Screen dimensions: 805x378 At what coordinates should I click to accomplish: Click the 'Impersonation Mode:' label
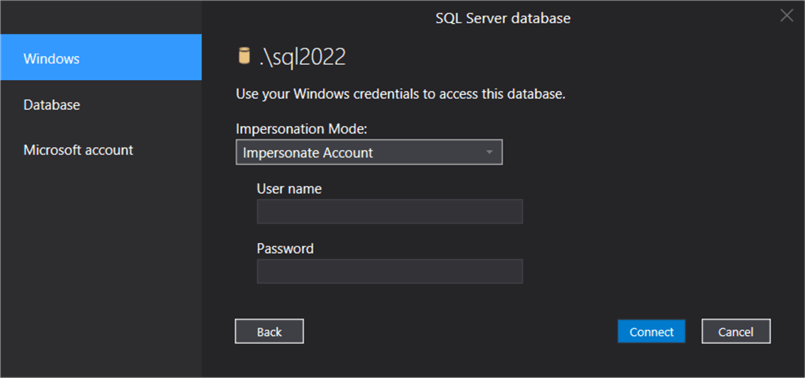click(x=301, y=129)
